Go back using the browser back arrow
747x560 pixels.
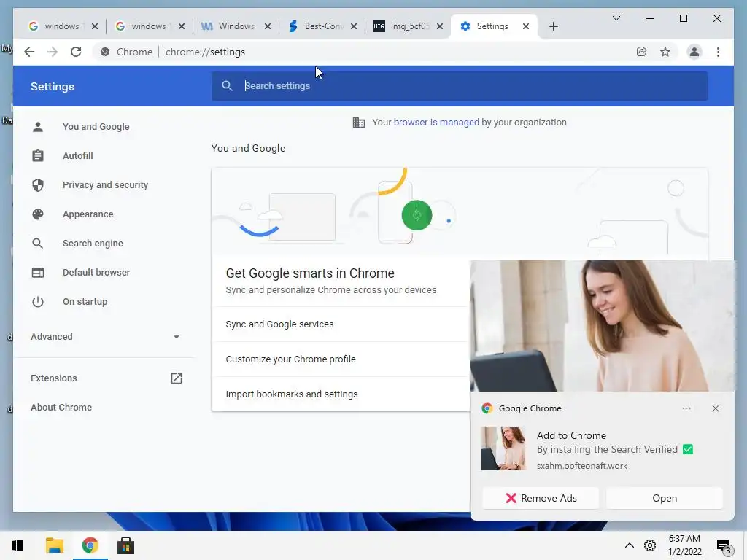coord(29,52)
